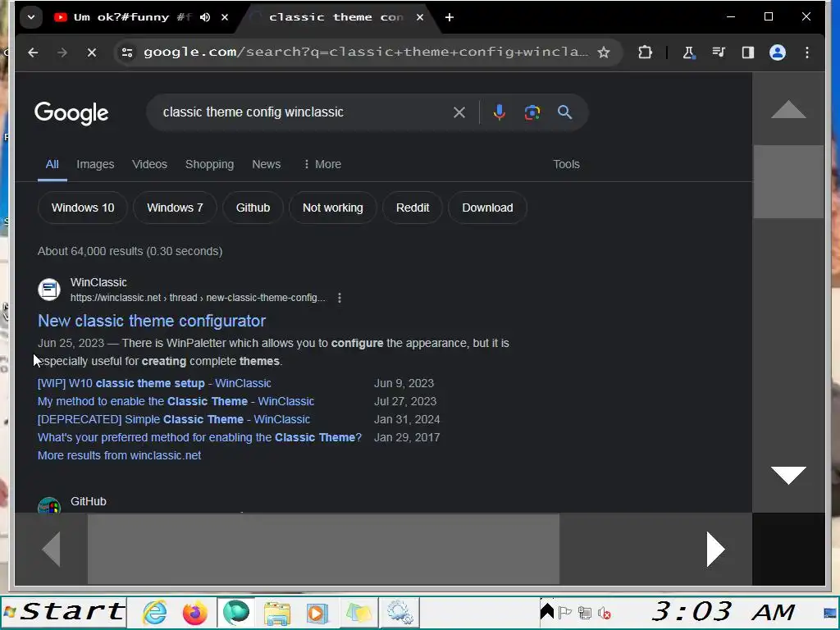This screenshot has width=840, height=630.
Task: Start voice search with microphone
Action: pos(500,112)
